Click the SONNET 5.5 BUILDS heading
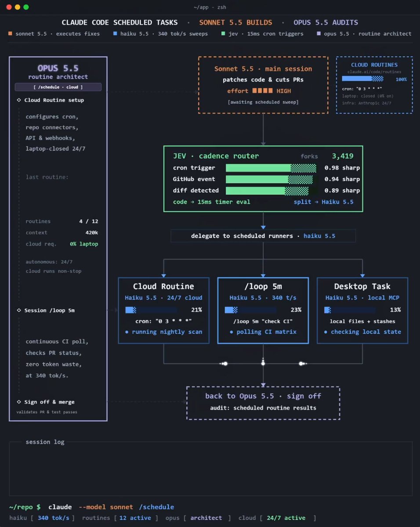 [x=235, y=22]
